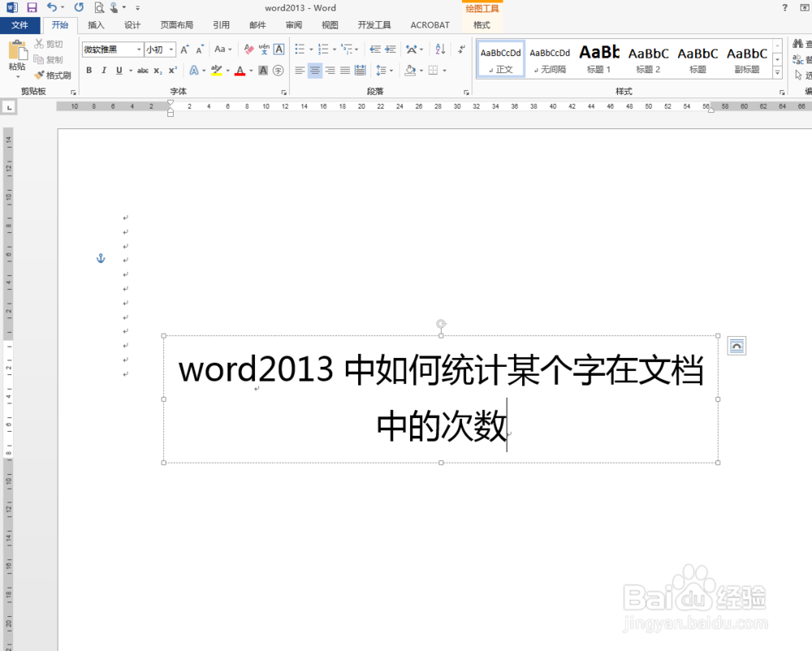Increase the font size

point(184,50)
